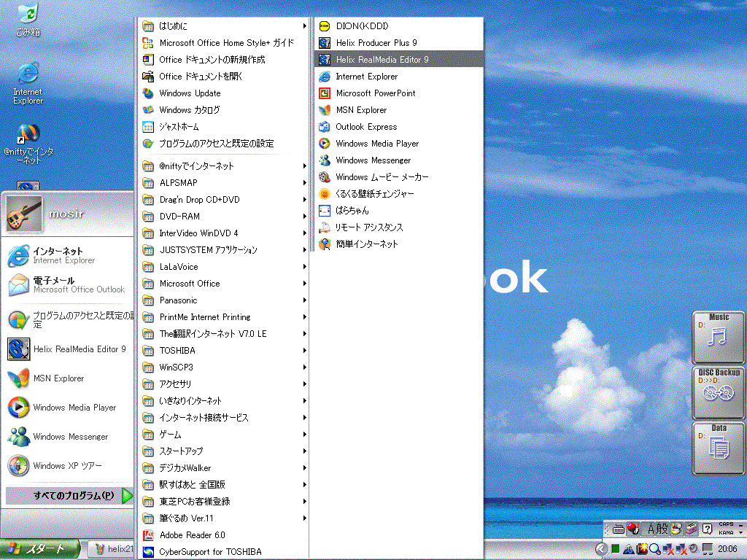
Task: Expand the WinSCP3 folder
Action: coord(224,367)
